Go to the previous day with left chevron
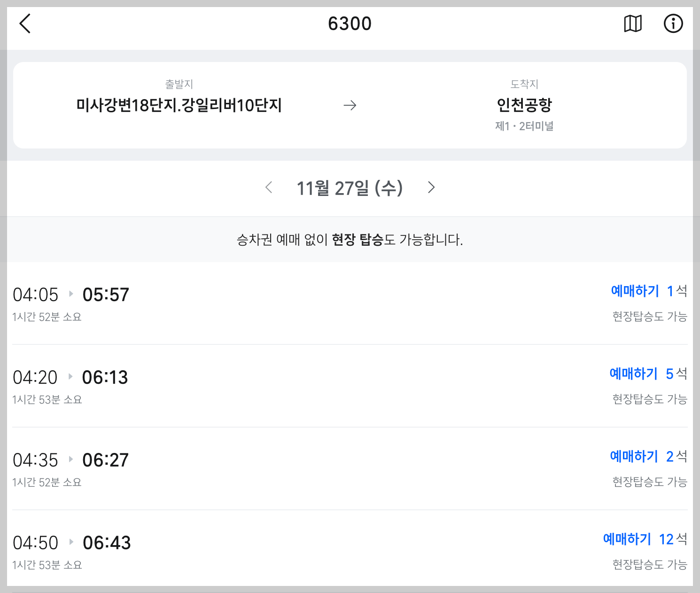The image size is (700, 593). tap(269, 187)
